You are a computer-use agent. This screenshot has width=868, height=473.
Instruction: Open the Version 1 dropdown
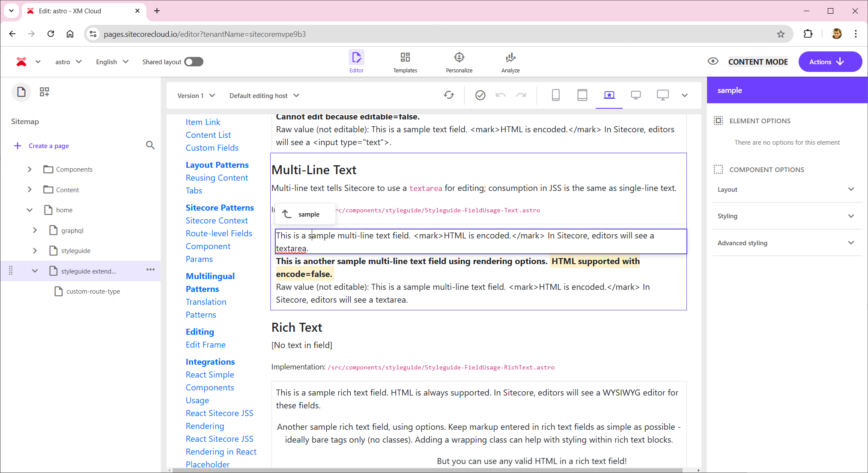[x=196, y=95]
